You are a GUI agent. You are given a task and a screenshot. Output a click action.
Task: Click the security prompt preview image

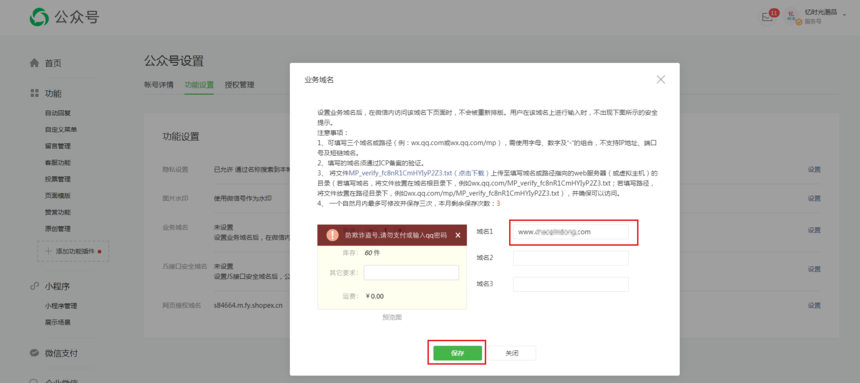tap(392, 267)
